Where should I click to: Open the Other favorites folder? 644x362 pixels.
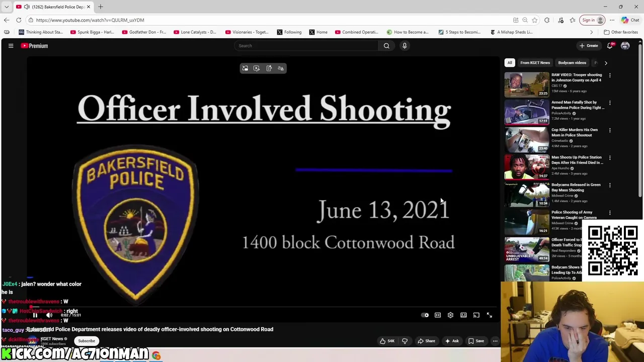pos(621,32)
